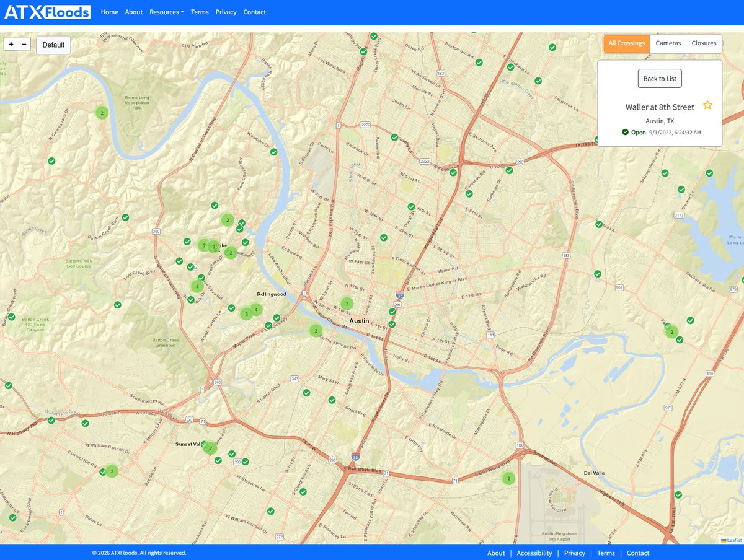Open cluster 2 on E Ben White Blvd

pyautogui.click(x=508, y=478)
